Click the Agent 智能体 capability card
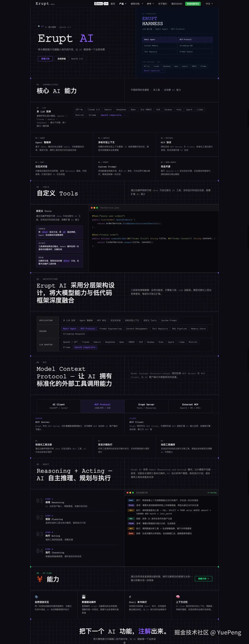 pyautogui.click(x=62, y=144)
